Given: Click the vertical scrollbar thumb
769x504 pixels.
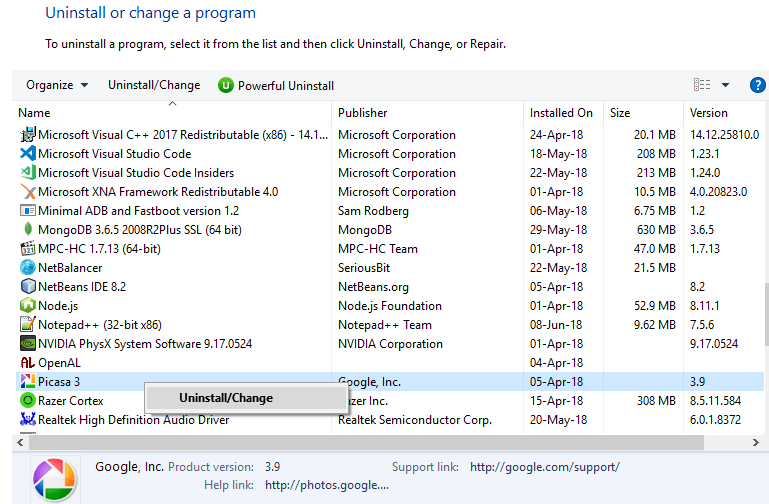Looking at the screenshot, I should pyautogui.click(x=767, y=314).
